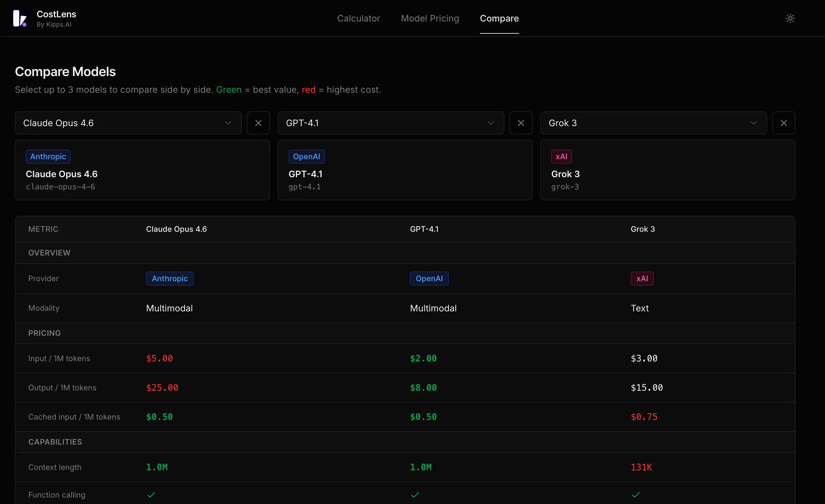This screenshot has height=504, width=825.
Task: Click the function calling checkmark for Grok 3
Action: [636, 494]
